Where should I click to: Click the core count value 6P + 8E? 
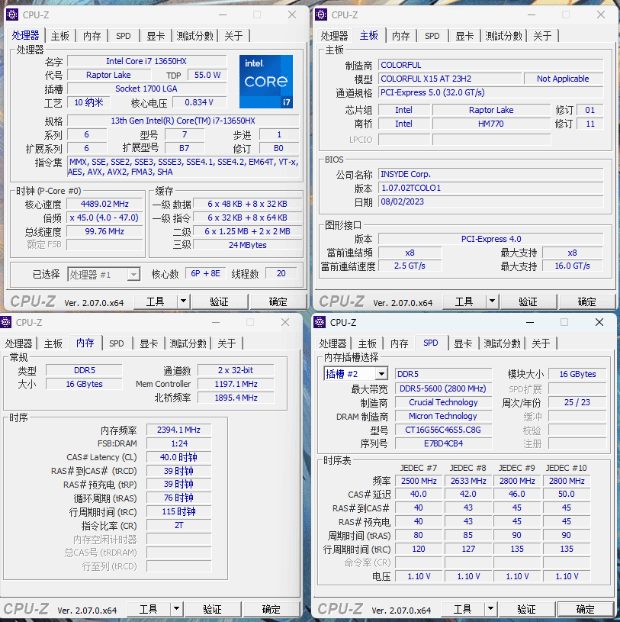coord(205,273)
